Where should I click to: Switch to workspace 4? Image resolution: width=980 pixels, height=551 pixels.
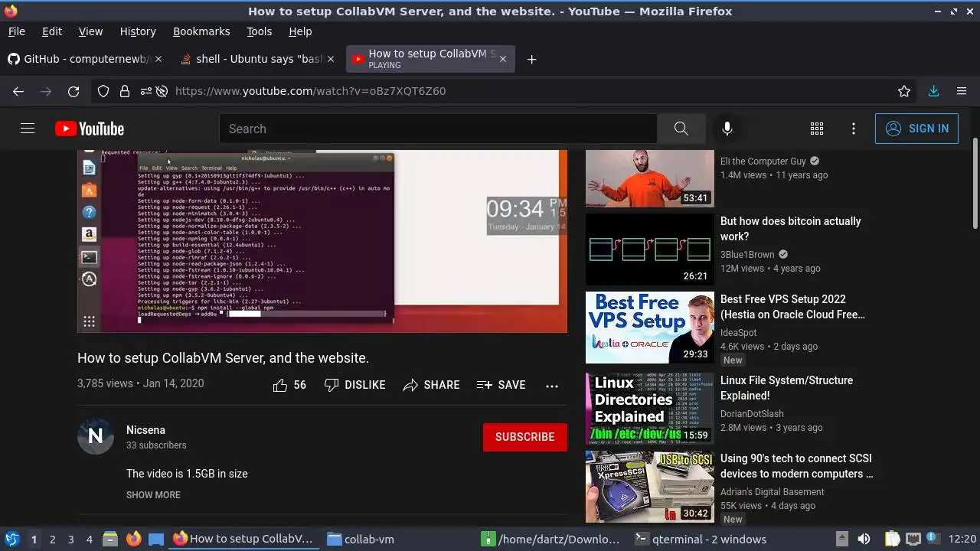89,539
